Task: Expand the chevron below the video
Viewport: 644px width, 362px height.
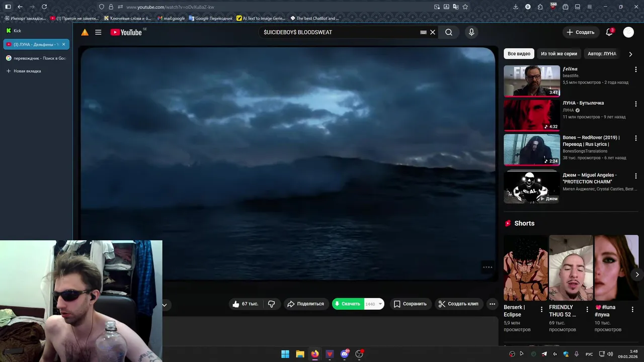Action: pyautogui.click(x=164, y=305)
